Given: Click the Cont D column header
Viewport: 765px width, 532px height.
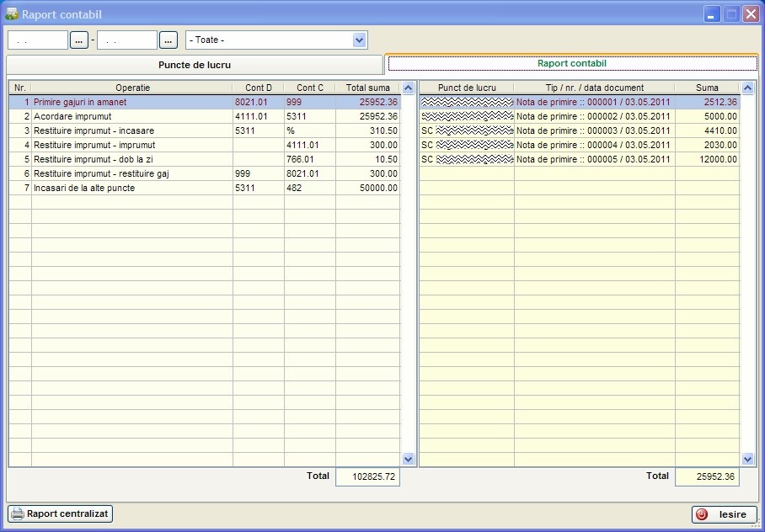Looking at the screenshot, I should pyautogui.click(x=259, y=88).
